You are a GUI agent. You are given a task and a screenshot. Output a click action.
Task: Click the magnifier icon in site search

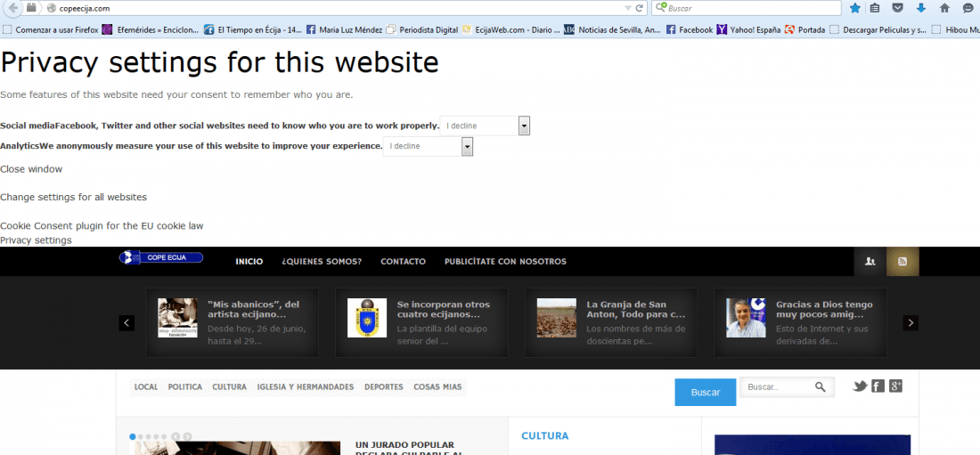coord(821,387)
